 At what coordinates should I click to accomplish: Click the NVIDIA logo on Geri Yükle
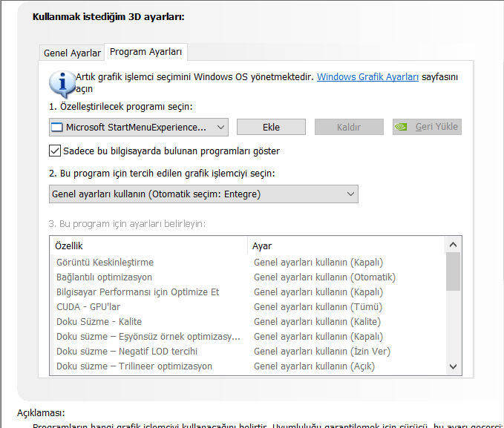click(x=401, y=127)
